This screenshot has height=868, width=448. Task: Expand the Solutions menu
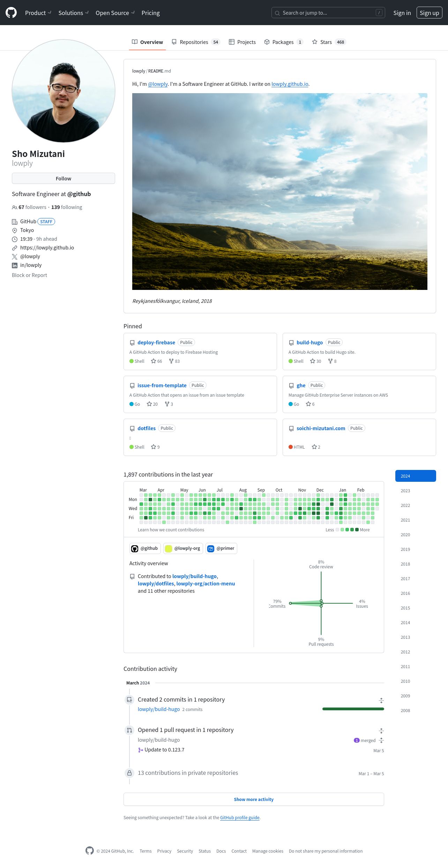pos(73,13)
